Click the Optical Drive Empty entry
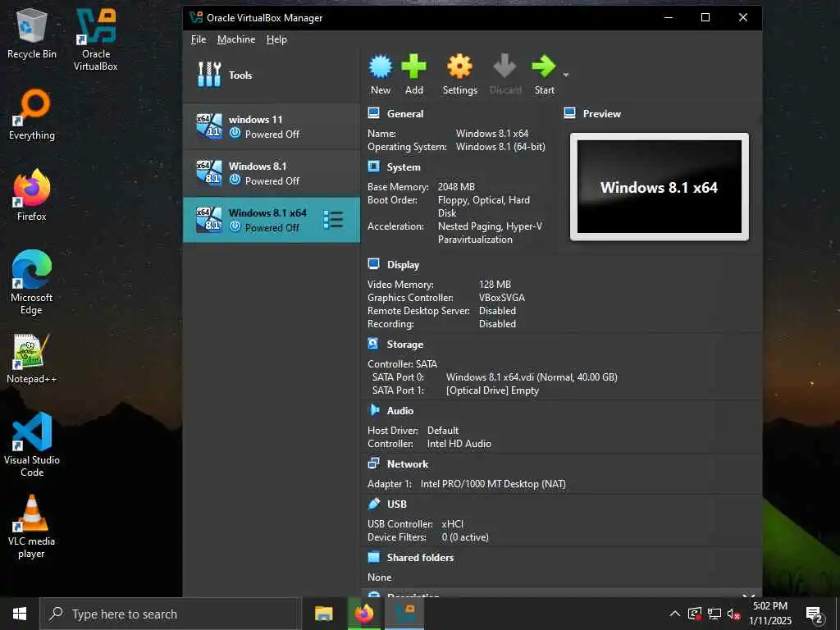840x630 pixels. [492, 390]
